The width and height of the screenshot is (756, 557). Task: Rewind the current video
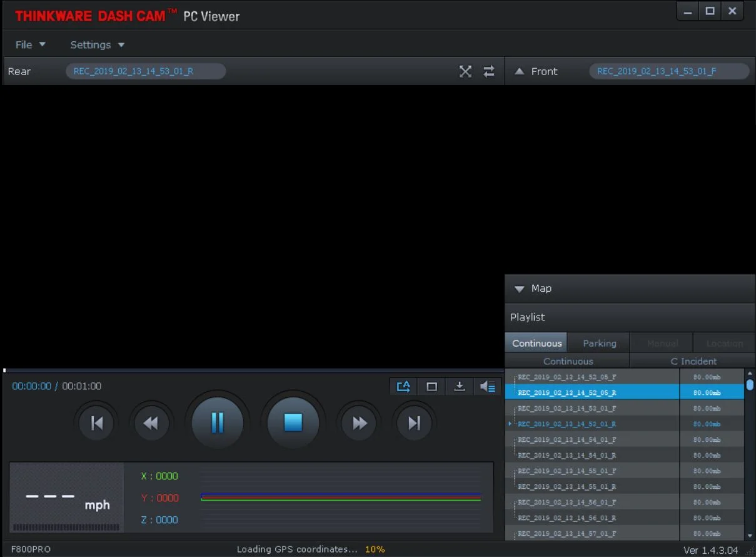tap(151, 424)
